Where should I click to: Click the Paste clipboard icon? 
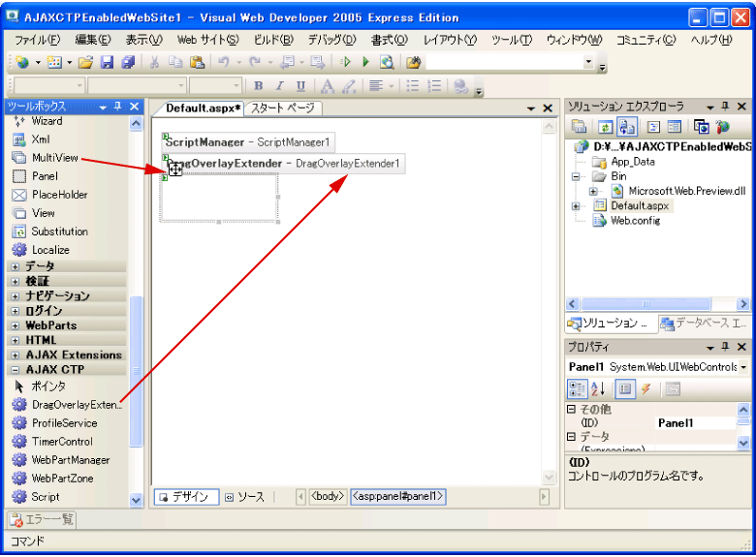pos(197,62)
